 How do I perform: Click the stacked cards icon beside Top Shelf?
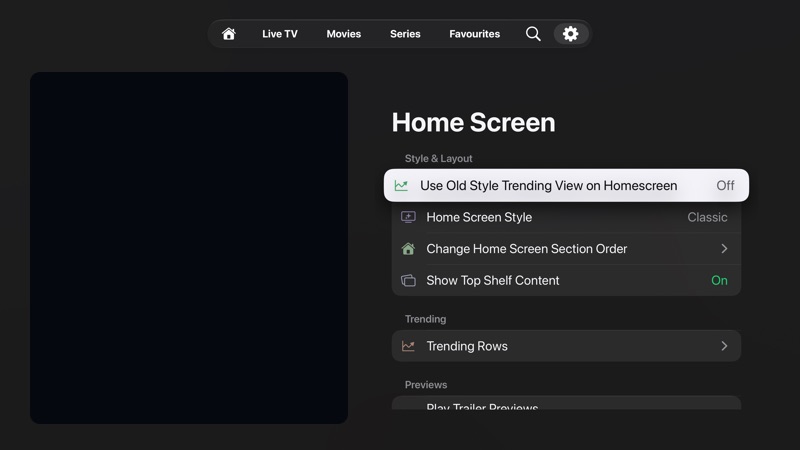408,281
